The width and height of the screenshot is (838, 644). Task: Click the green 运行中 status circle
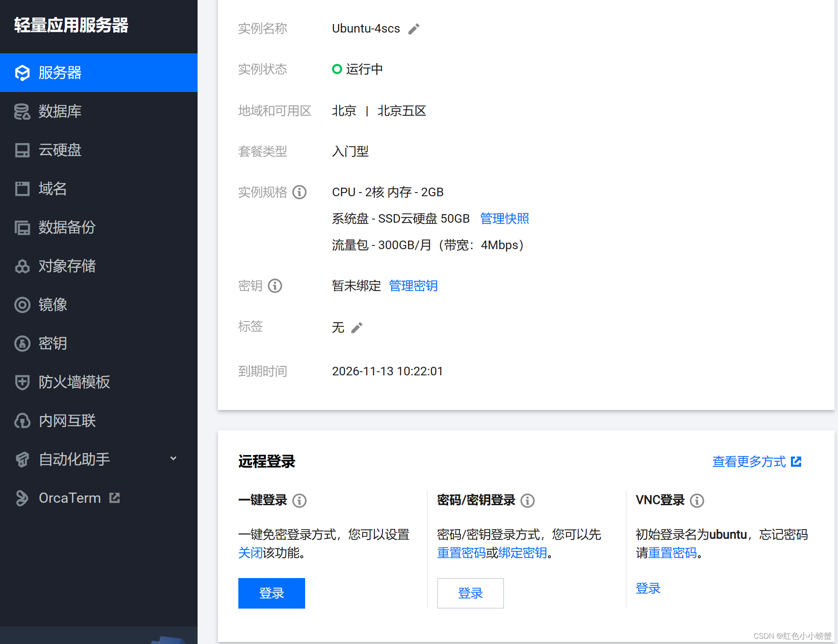click(x=337, y=69)
